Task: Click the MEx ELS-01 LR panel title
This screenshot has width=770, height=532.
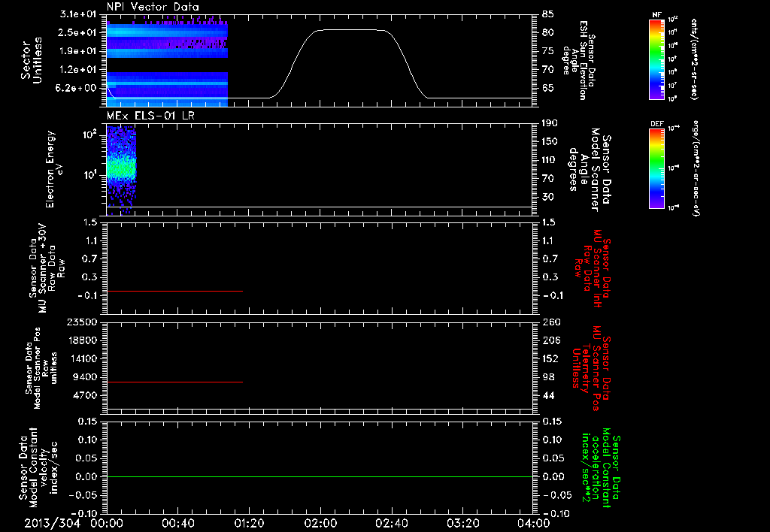Action: point(150,116)
